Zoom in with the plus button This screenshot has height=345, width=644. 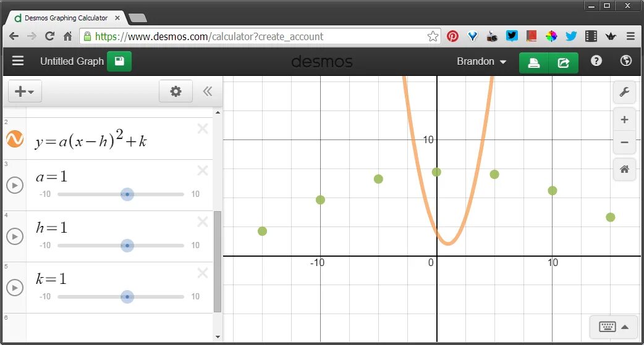[x=624, y=120]
